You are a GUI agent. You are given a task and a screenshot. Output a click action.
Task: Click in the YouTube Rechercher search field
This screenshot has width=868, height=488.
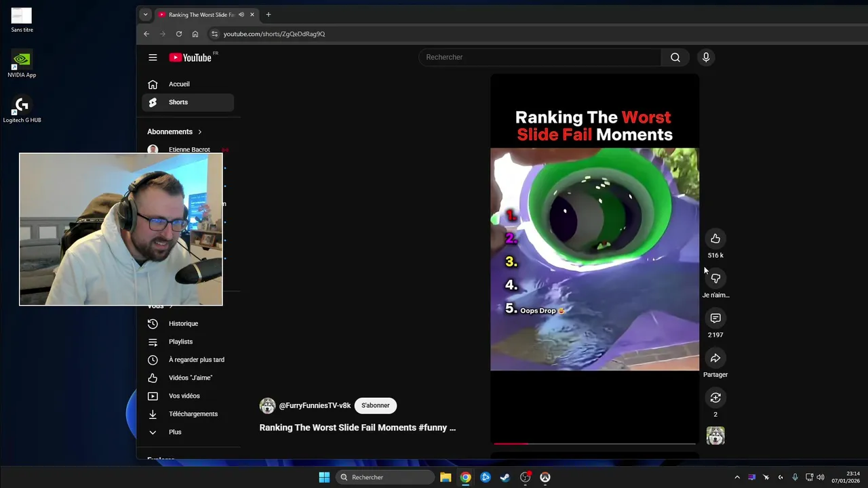[540, 58]
